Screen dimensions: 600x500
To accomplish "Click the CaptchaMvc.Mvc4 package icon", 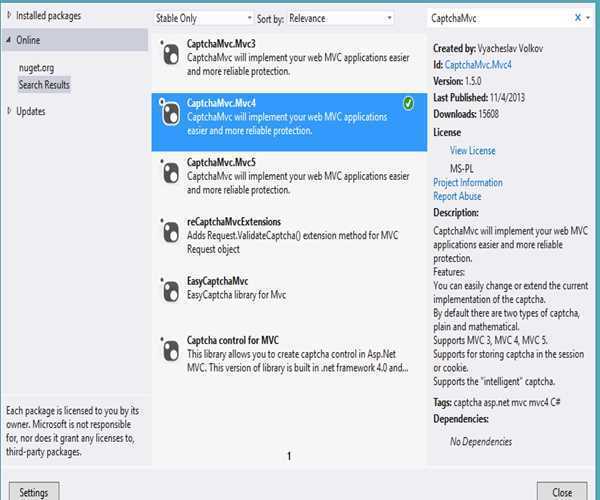I will tap(170, 113).
